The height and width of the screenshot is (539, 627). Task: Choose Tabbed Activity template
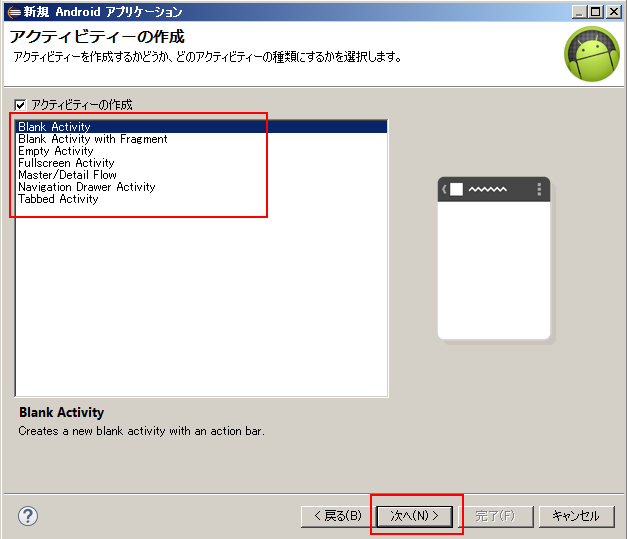click(201, 199)
